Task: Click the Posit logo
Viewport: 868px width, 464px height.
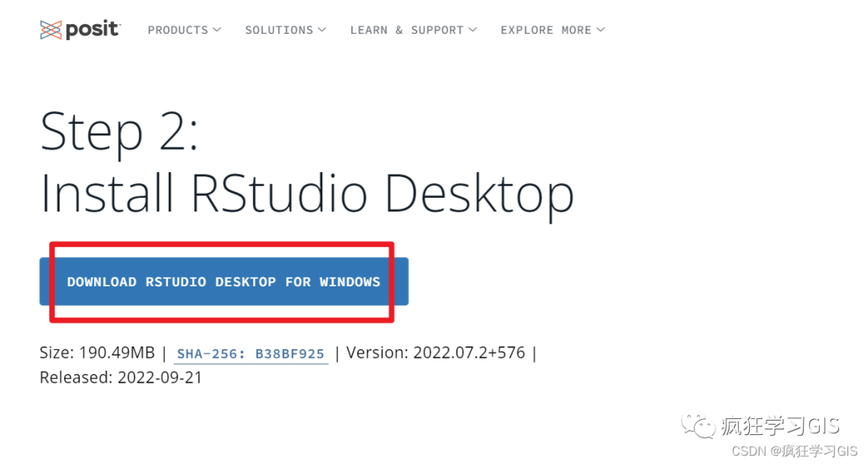Action: point(80,29)
